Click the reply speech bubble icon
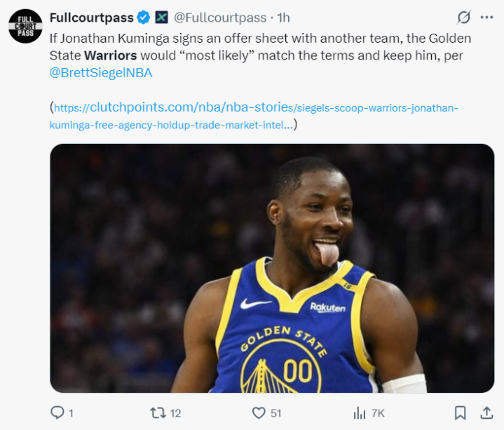This screenshot has width=504, height=430. [x=57, y=412]
